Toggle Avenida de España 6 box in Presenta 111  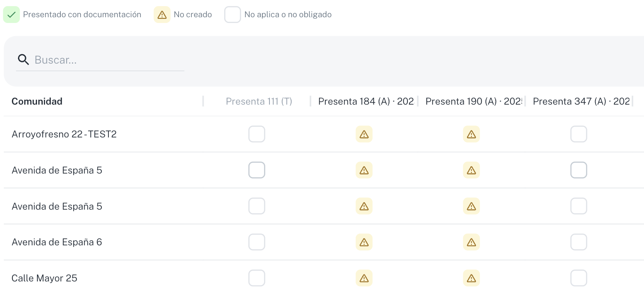click(x=257, y=242)
